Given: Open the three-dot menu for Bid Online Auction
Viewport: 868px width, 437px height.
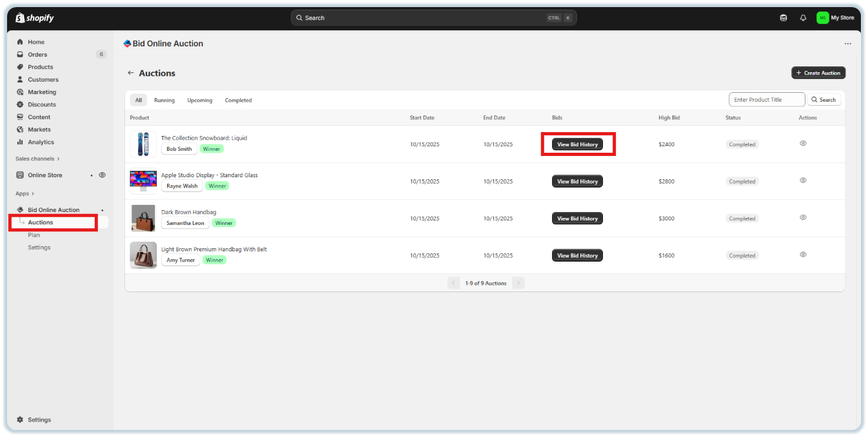Looking at the screenshot, I should pyautogui.click(x=847, y=44).
